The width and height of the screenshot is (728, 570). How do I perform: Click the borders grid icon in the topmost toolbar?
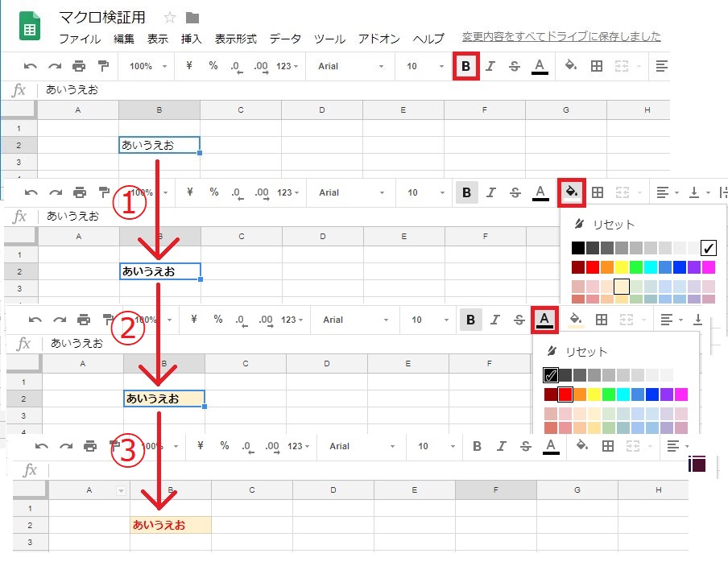coord(597,66)
